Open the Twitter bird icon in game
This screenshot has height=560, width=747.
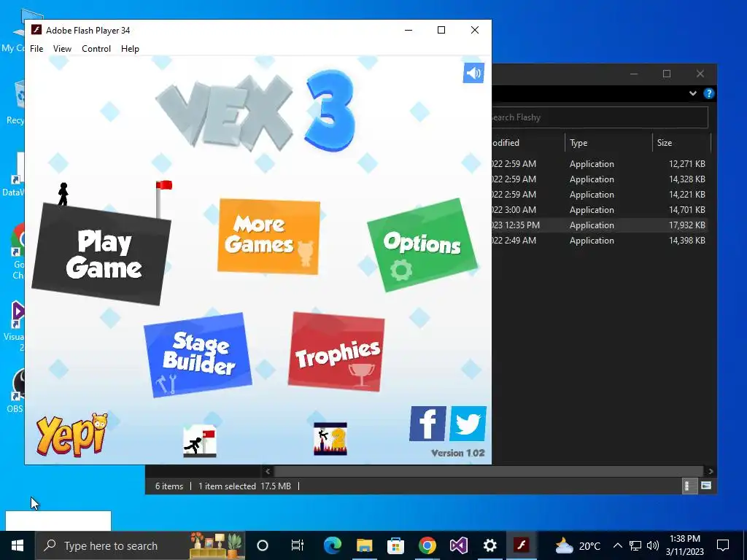[x=468, y=424]
